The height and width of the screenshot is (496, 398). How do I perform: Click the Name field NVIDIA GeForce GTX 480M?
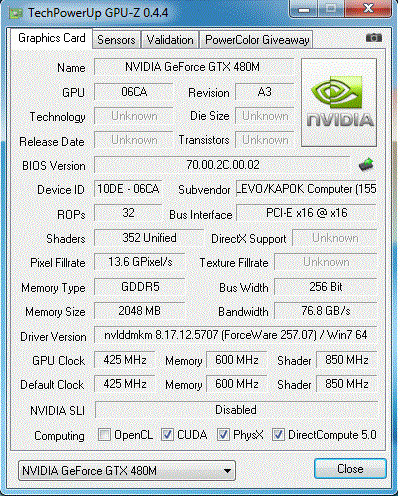click(194, 67)
